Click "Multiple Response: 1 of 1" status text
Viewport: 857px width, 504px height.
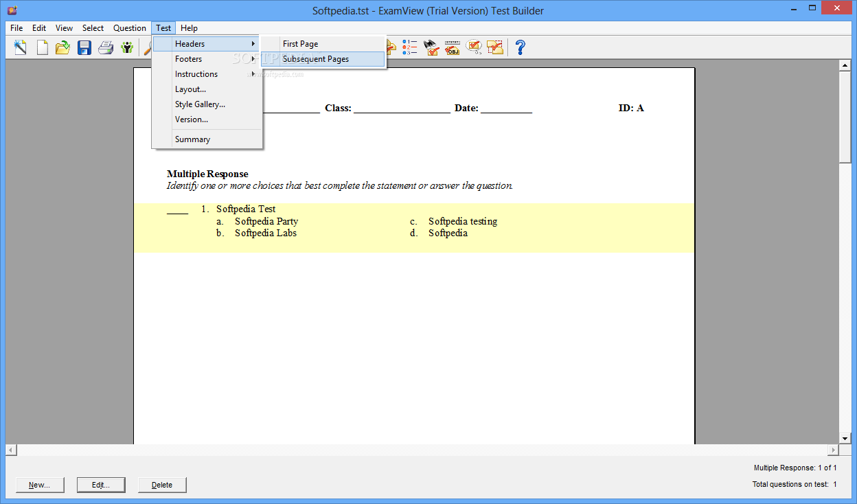795,468
